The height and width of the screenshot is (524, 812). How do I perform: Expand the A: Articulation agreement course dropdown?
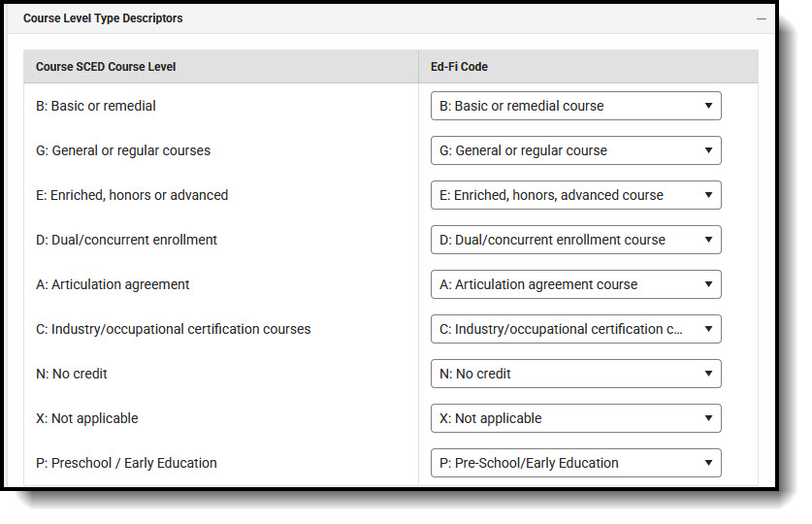tap(575, 284)
